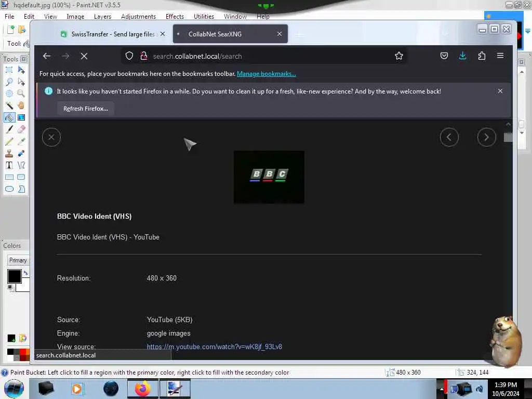
Task: Select the Lasso Select tool
Action: coord(9,82)
